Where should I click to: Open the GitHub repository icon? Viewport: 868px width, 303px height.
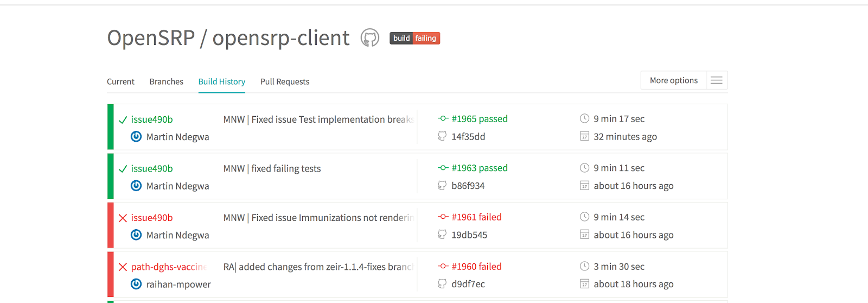point(370,38)
